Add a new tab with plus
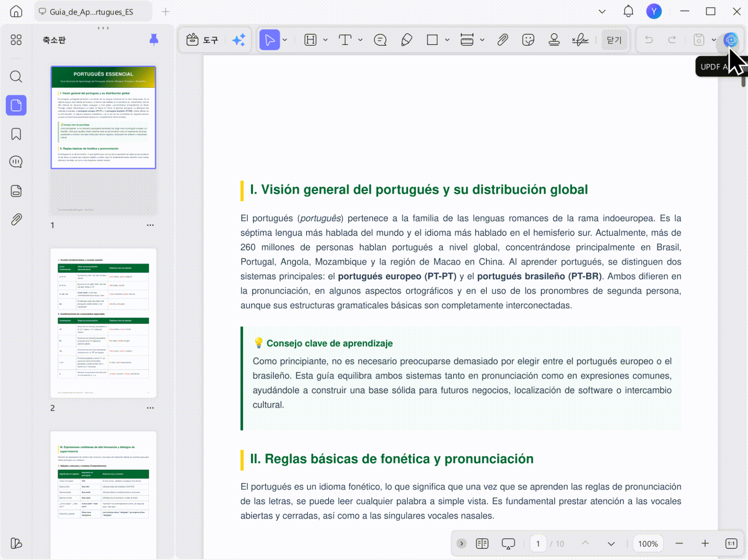 pyautogui.click(x=165, y=12)
